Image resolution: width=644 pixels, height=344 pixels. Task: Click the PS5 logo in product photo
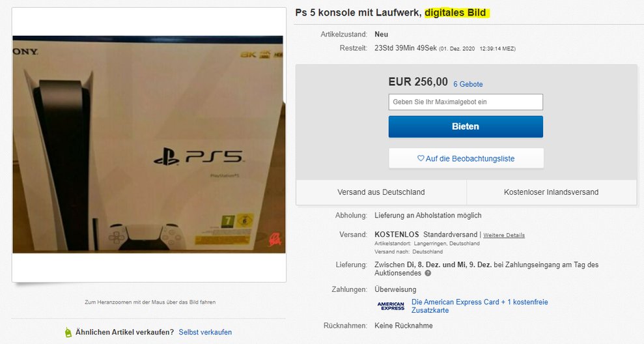coord(198,158)
